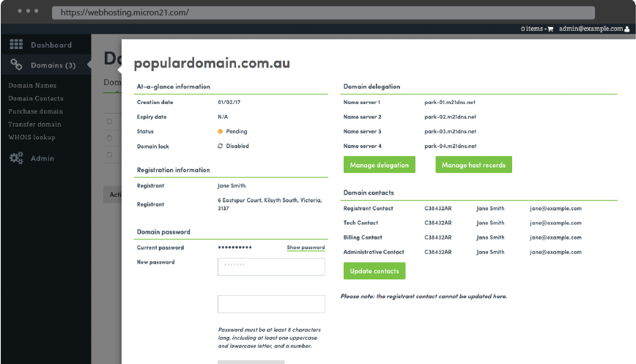Open the Dashboard grid icon
Viewport: 636px width, 364px height.
click(16, 44)
